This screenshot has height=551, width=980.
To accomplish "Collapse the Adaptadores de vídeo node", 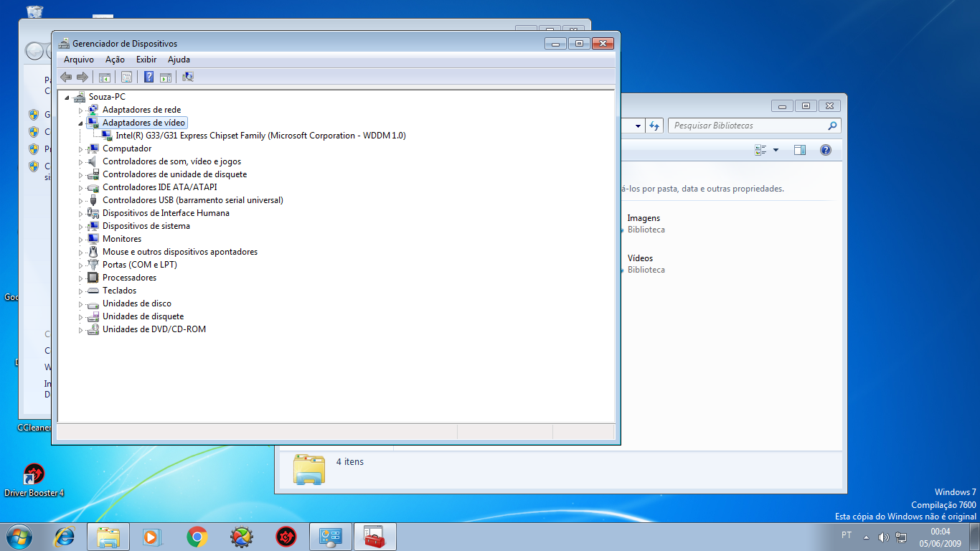I will (x=80, y=123).
